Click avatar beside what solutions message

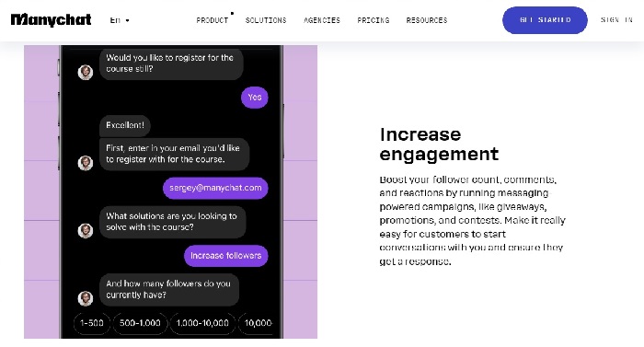tap(86, 231)
